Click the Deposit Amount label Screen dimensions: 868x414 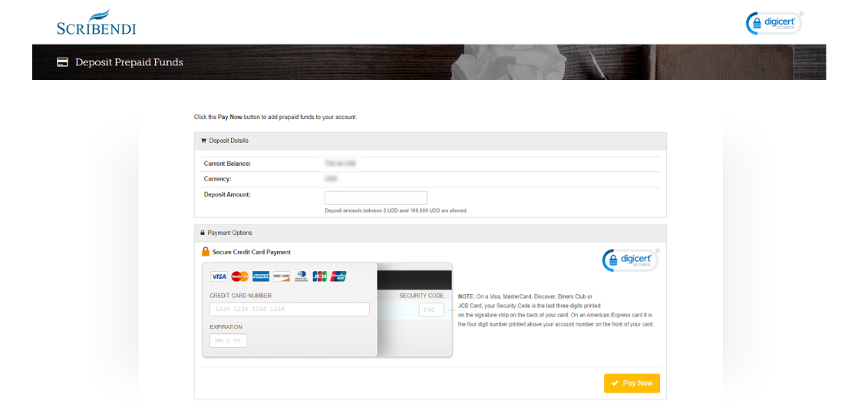[x=227, y=194]
